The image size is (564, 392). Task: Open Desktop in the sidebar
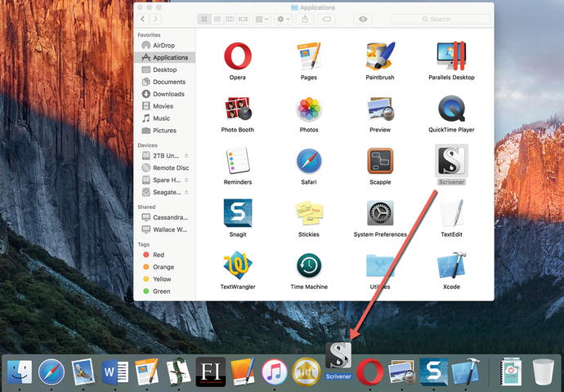click(165, 69)
